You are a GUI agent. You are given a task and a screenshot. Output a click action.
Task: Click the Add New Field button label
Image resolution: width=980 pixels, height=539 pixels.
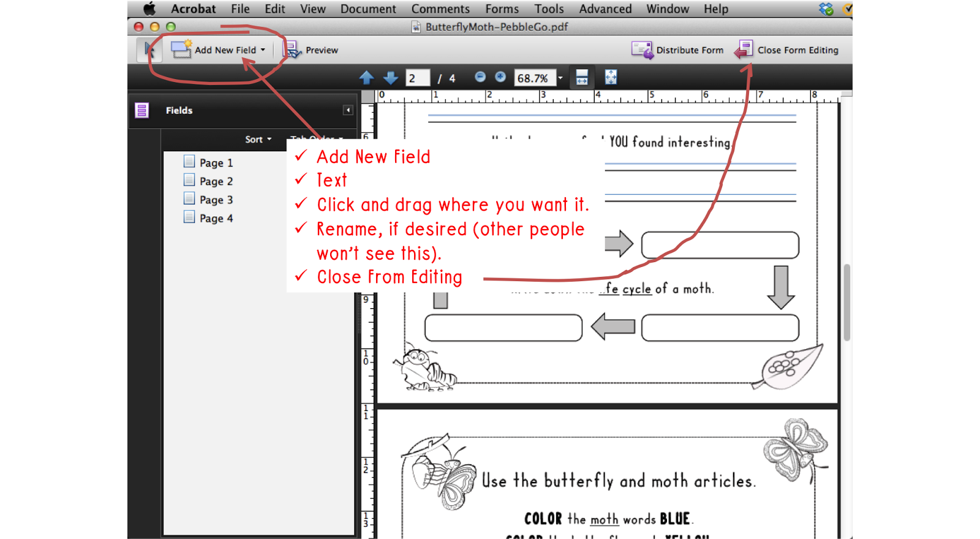pyautogui.click(x=225, y=50)
